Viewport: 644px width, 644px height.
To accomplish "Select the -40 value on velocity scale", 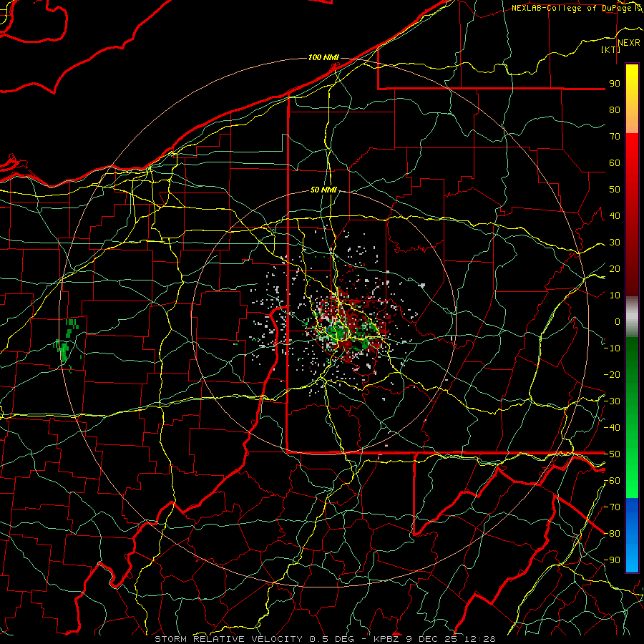I will point(612,428).
